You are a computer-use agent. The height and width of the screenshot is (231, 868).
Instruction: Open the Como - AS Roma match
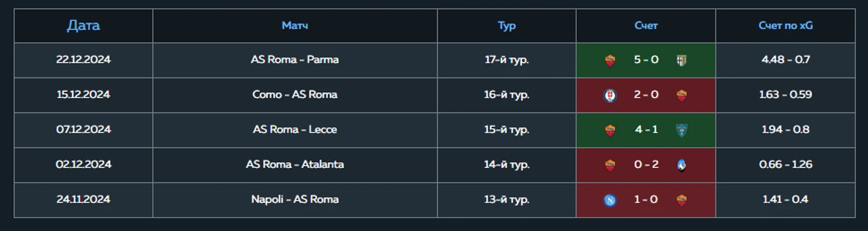[295, 95]
